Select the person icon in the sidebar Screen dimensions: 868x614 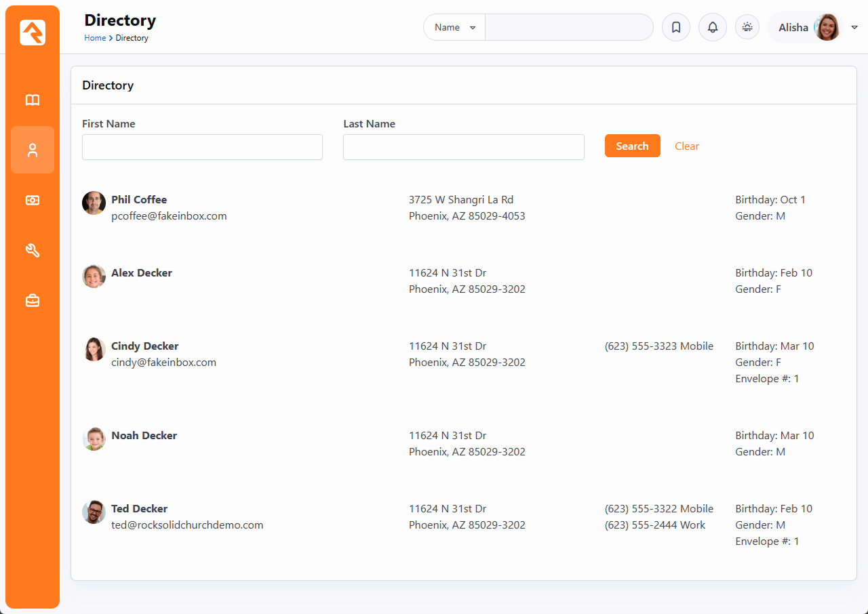[33, 150]
